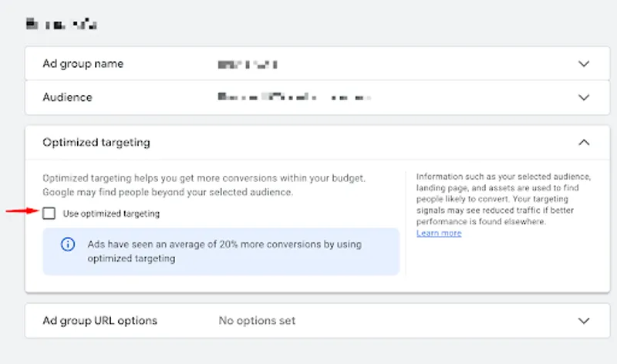The height and width of the screenshot is (364, 617).
Task: Click the 20% more conversions notice text
Action: coord(224,251)
